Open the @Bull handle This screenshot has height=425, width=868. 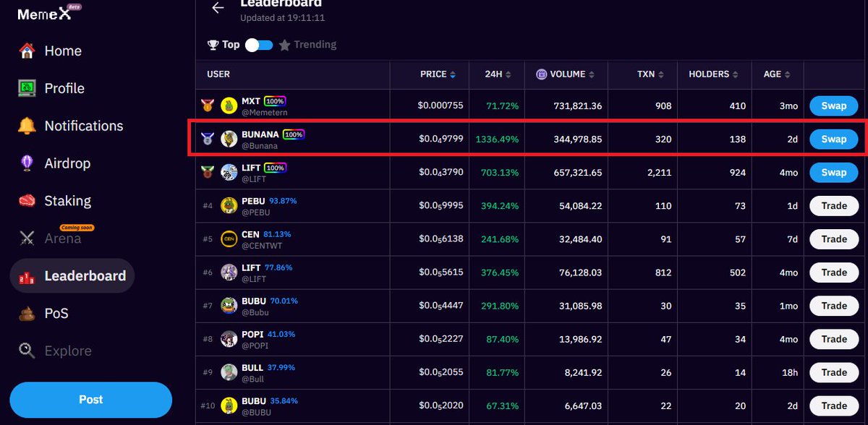(252, 379)
